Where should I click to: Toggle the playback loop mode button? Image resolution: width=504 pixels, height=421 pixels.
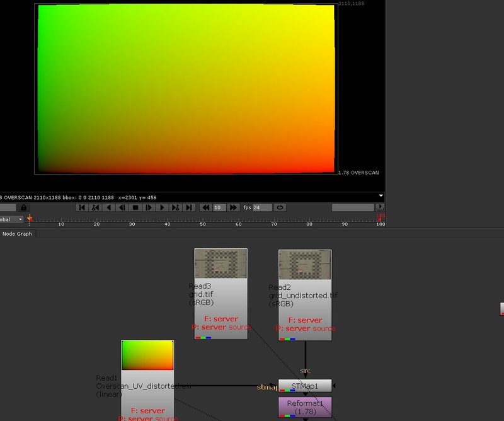[x=280, y=207]
